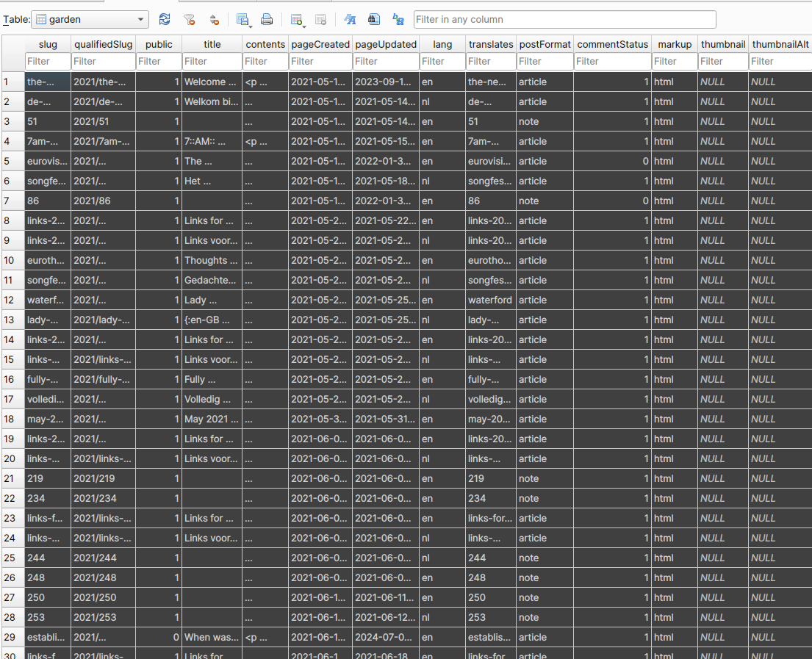This screenshot has width=812, height=659.
Task: Refresh the table data
Action: [165, 19]
